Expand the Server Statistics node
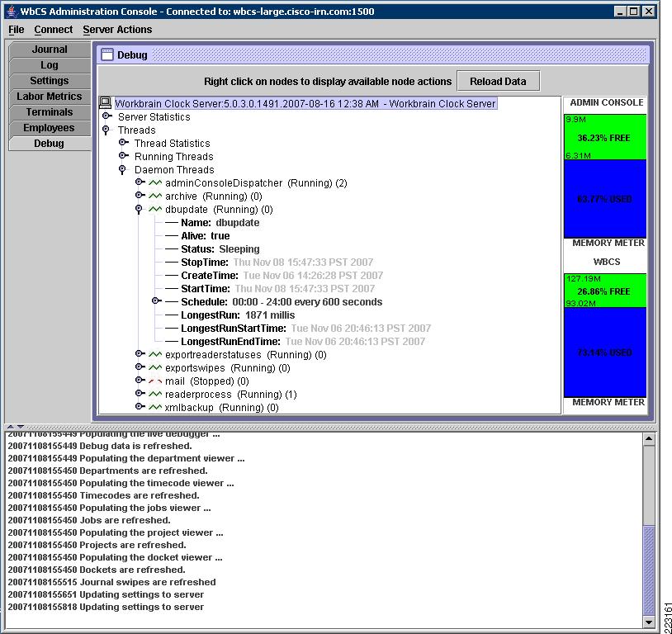Viewport: 672px width, 634px height. (x=107, y=116)
